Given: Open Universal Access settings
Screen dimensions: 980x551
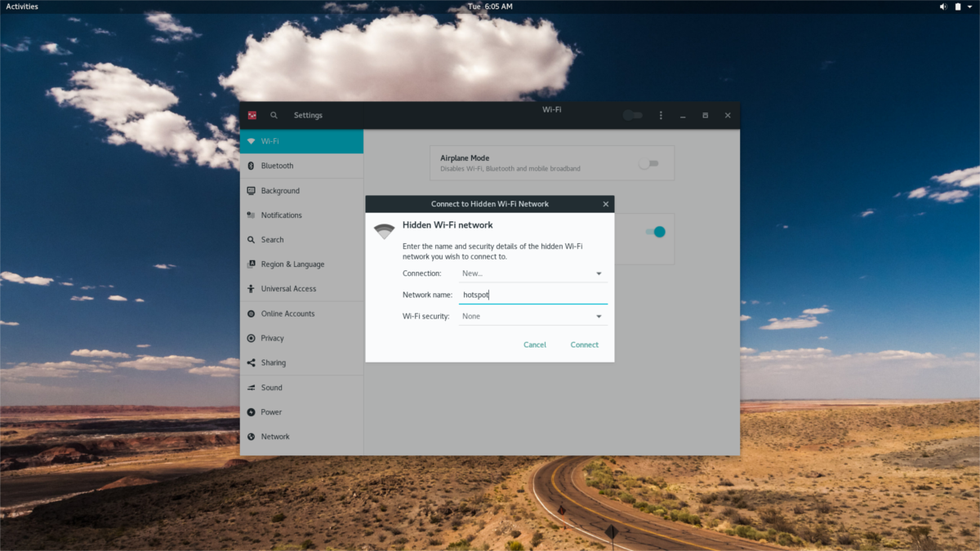Looking at the screenshot, I should click(301, 288).
